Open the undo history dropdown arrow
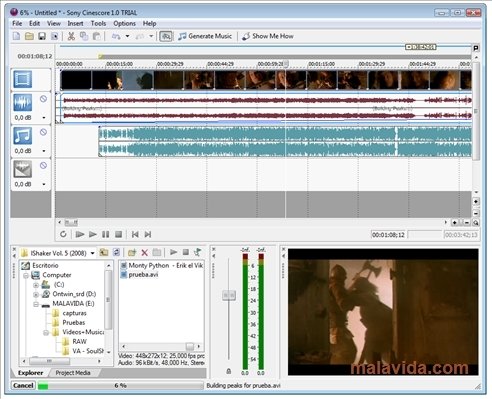492x399 pixels. [x=127, y=36]
